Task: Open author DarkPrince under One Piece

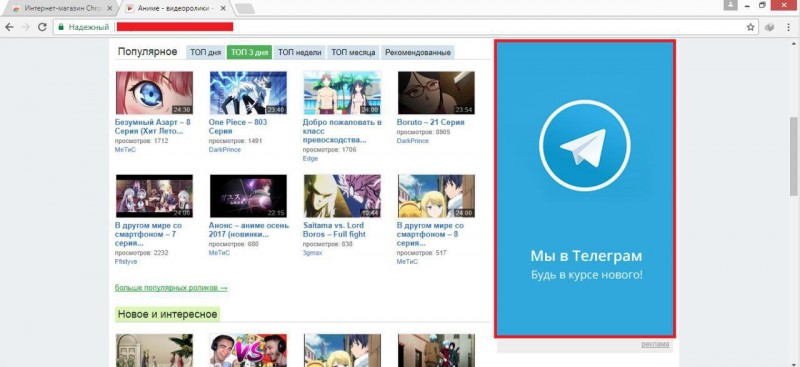Action: click(x=224, y=150)
